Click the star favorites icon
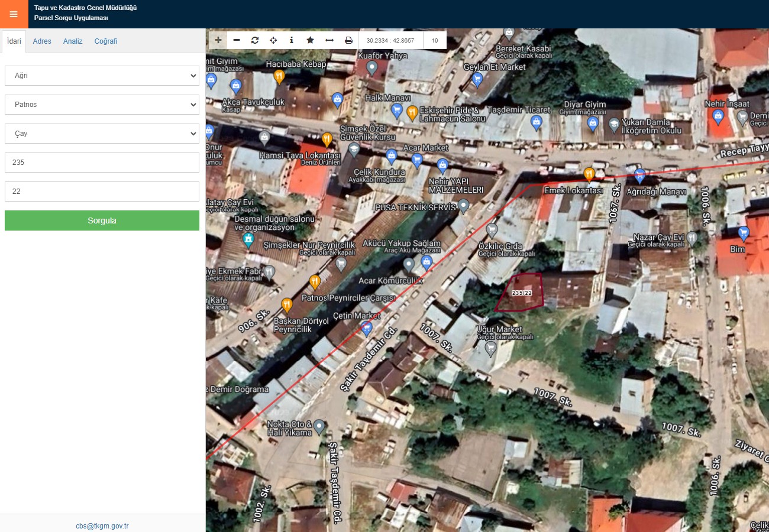769x532 pixels. [x=310, y=40]
